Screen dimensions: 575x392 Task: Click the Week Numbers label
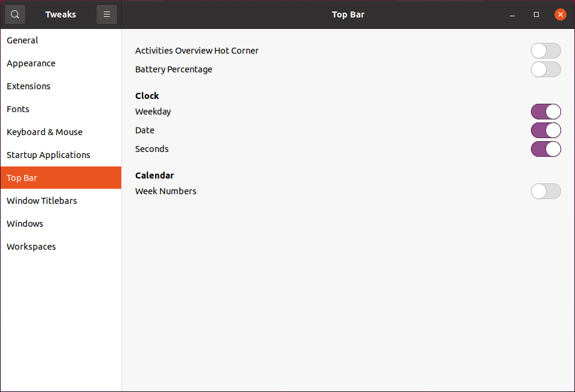click(x=165, y=191)
